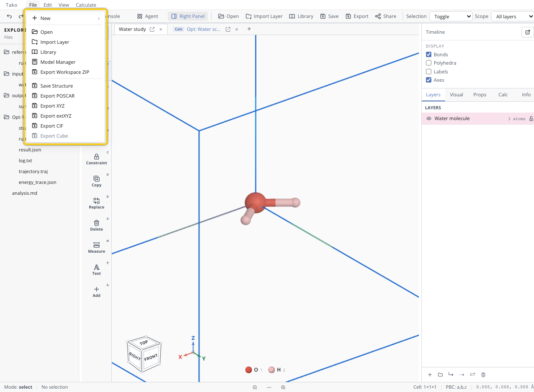Image resolution: width=534 pixels, height=392 pixels.
Task: Hide the Water molecule layer with the eye
Action: pos(428,118)
